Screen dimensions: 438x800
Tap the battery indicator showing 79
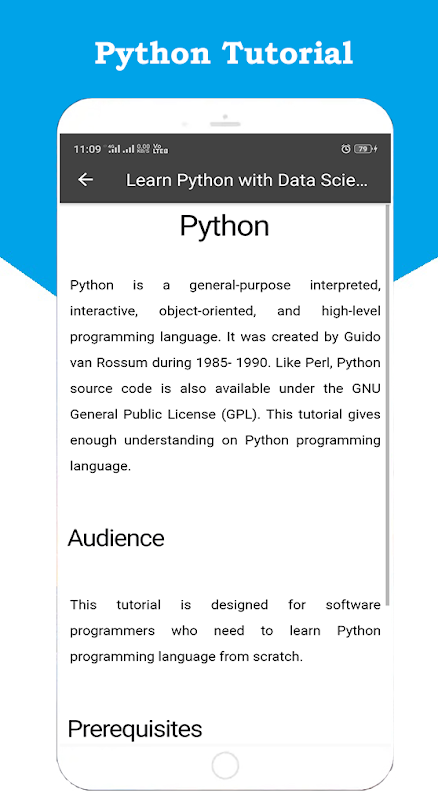coord(364,149)
